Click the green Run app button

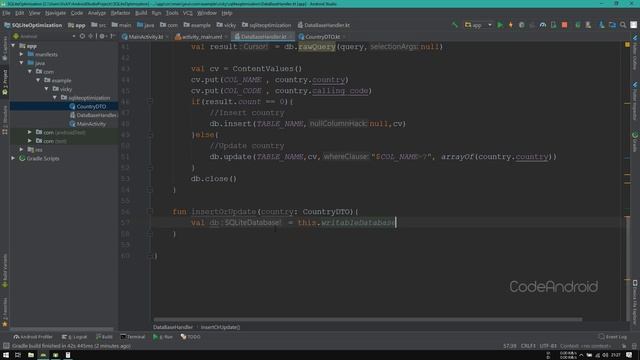(500, 25)
